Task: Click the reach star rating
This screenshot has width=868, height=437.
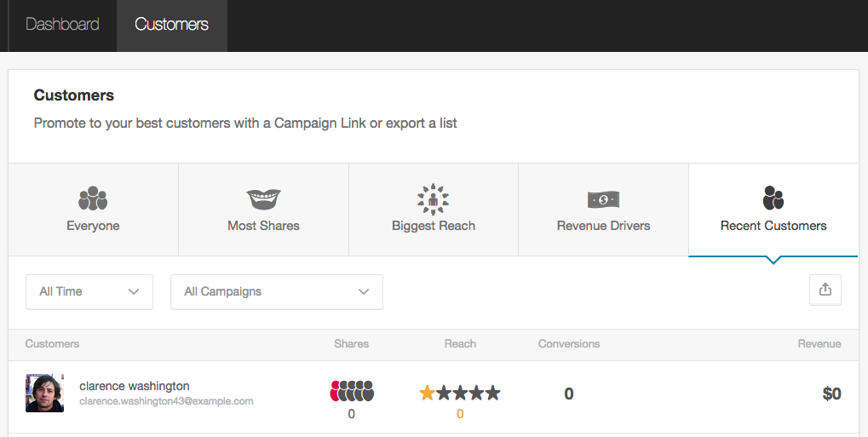Action: click(x=460, y=393)
